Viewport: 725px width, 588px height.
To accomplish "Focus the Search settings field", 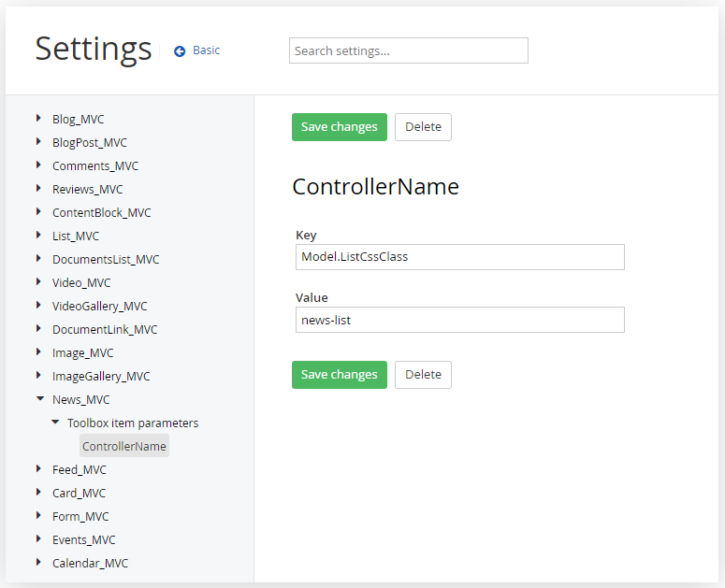I will (408, 50).
